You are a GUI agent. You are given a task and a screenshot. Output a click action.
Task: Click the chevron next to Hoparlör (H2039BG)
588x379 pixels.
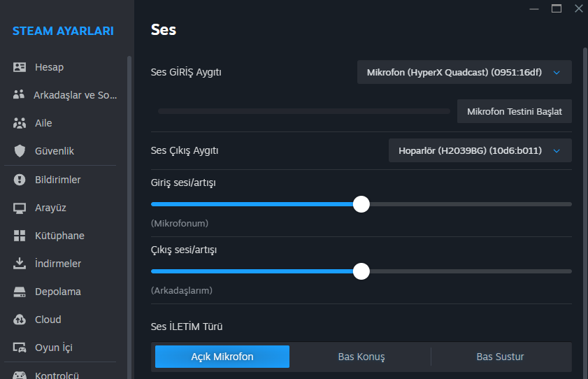[557, 150]
